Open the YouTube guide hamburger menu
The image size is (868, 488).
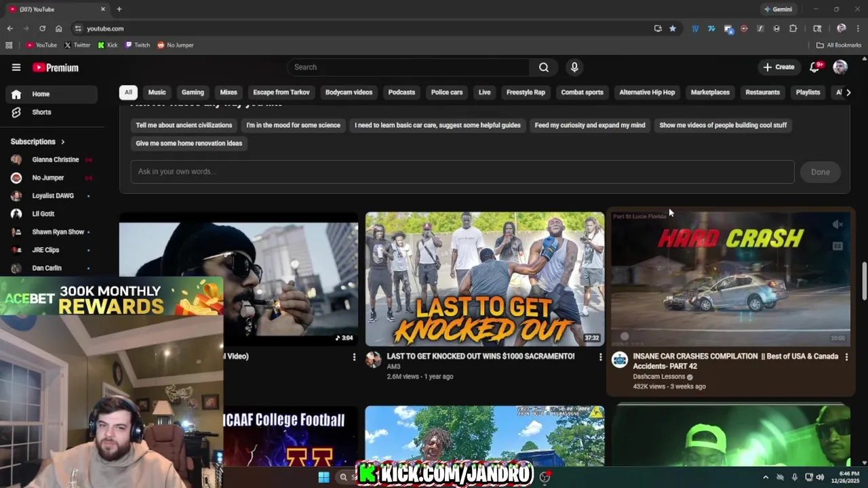(16, 67)
